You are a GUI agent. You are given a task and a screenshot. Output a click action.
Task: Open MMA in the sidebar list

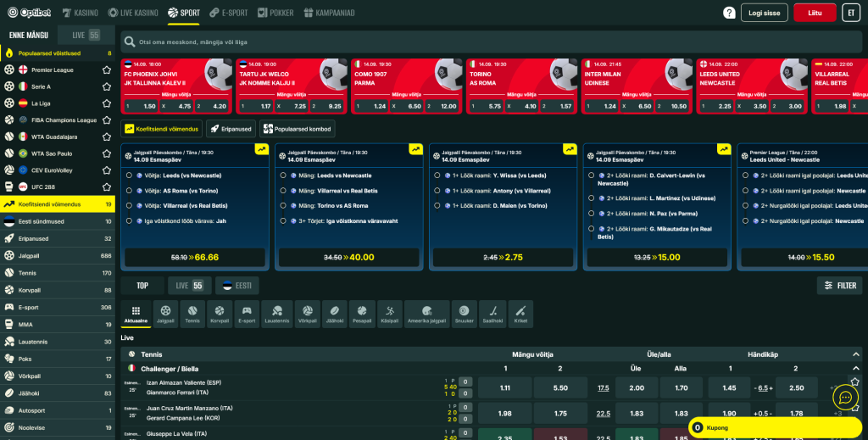click(58, 325)
